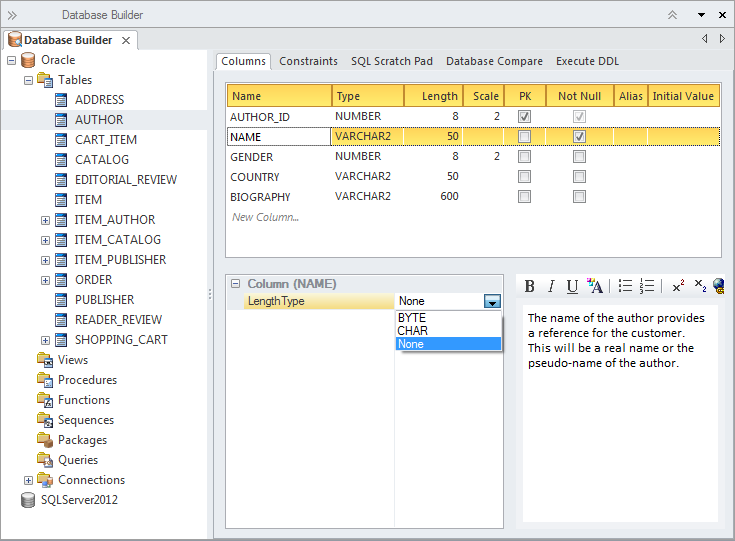Apply subscript formatting to notes text
This screenshot has width=735, height=541.
coord(700,286)
